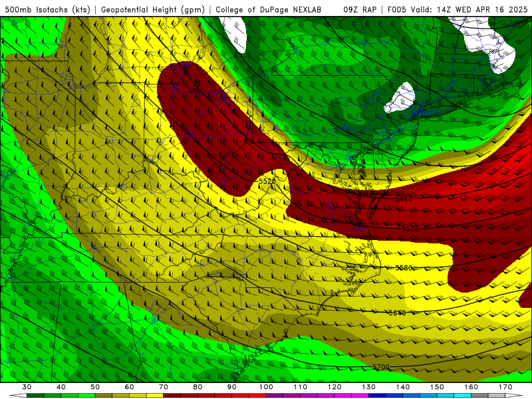
Task: Click 'F005 Valid: 14Z WED APR 16 2025' text
Action: (x=458, y=9)
